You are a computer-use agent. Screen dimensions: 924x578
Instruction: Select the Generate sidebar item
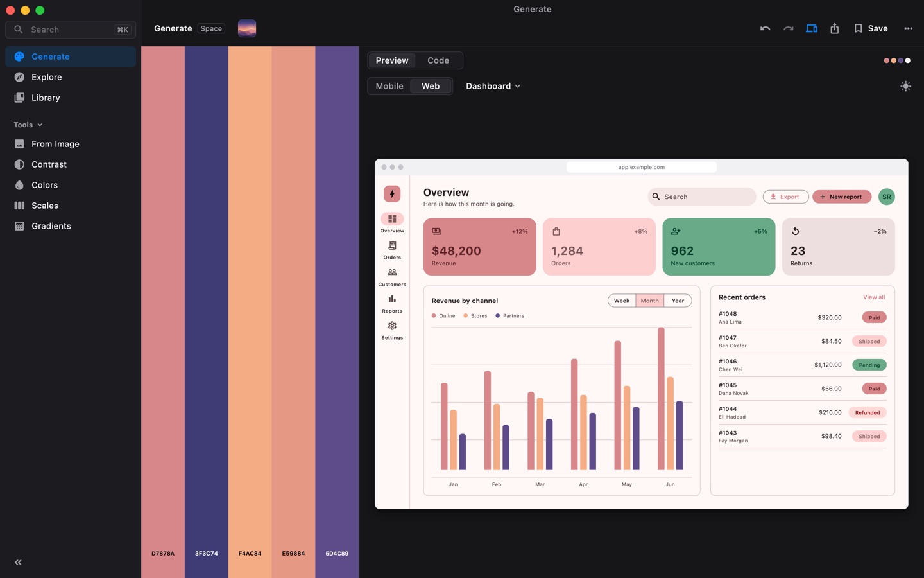[x=71, y=57]
